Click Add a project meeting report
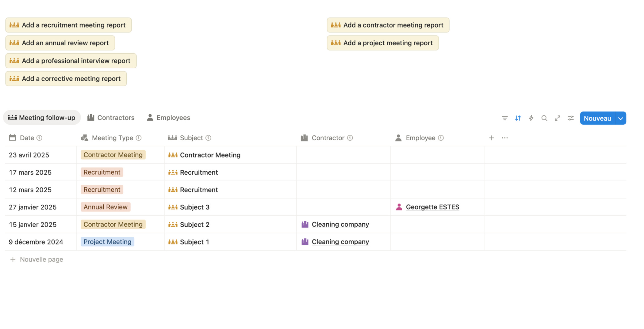Viewport: 644px width, 329px height. 383,43
